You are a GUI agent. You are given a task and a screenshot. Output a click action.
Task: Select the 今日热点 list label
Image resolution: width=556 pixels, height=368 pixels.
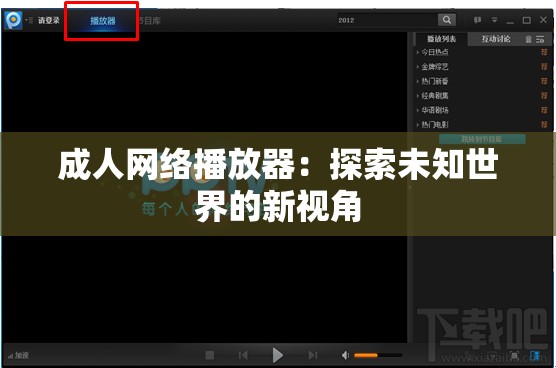[435, 52]
